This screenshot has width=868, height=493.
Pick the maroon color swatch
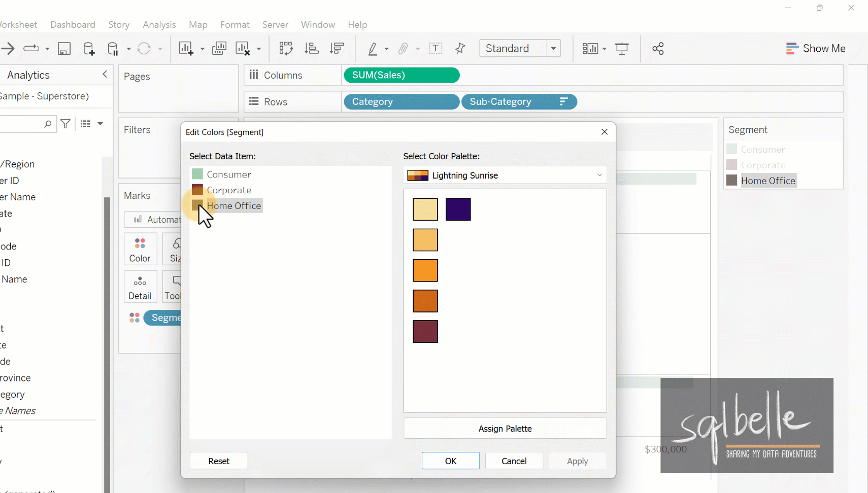point(425,332)
